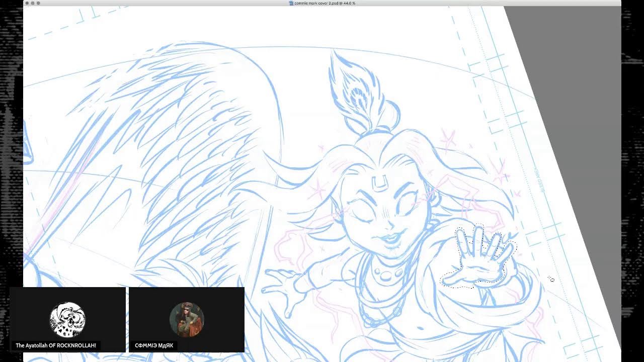Click the profile picture of СФММІЭ МдЯК
Viewport: 644px width, 362px height.
coord(186,319)
